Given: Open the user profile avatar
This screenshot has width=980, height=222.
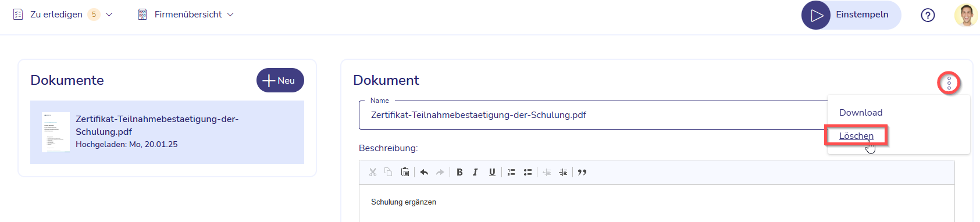Looking at the screenshot, I should click(x=966, y=15).
